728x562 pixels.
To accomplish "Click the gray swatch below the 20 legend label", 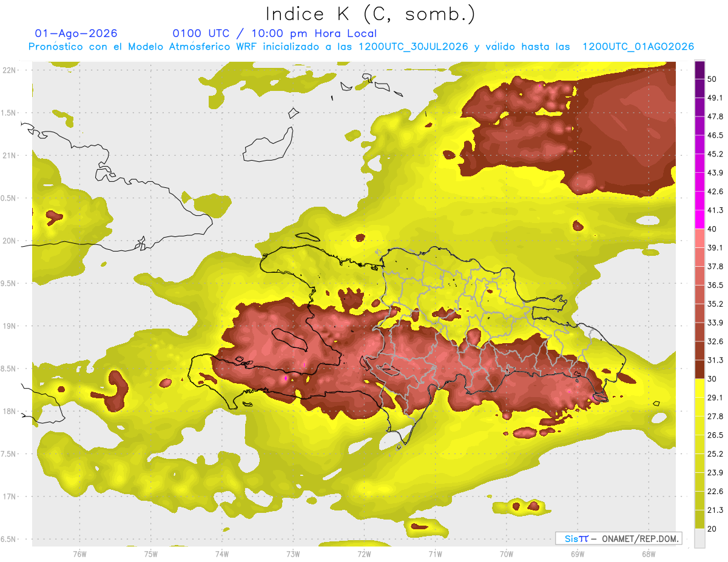I will pos(699,538).
